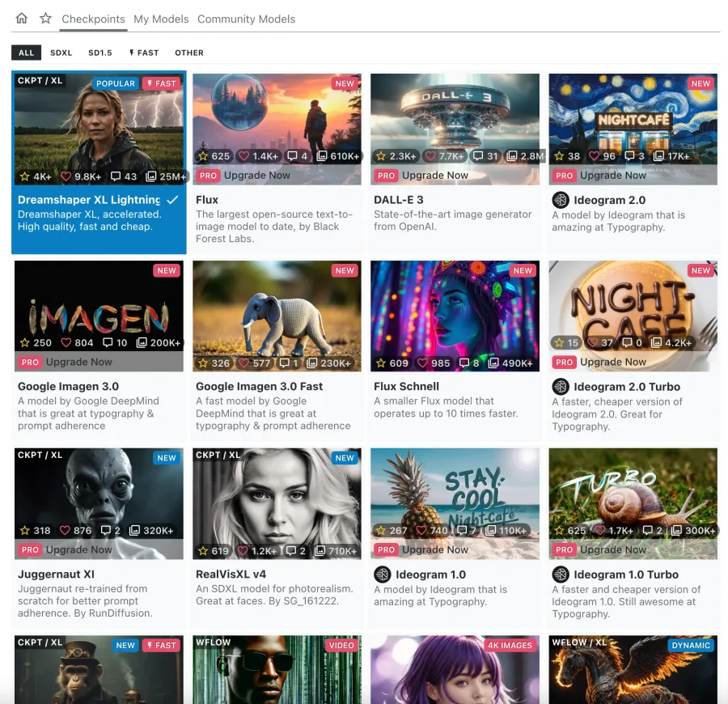Image resolution: width=728 pixels, height=704 pixels.
Task: Click Upgrade Now on the Flux card
Action: 256,176
